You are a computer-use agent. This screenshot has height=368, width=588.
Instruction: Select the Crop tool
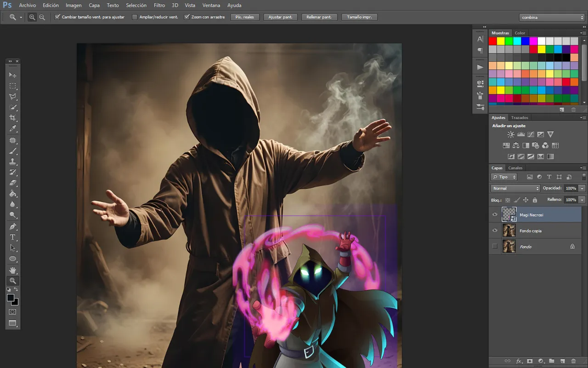[x=13, y=118]
